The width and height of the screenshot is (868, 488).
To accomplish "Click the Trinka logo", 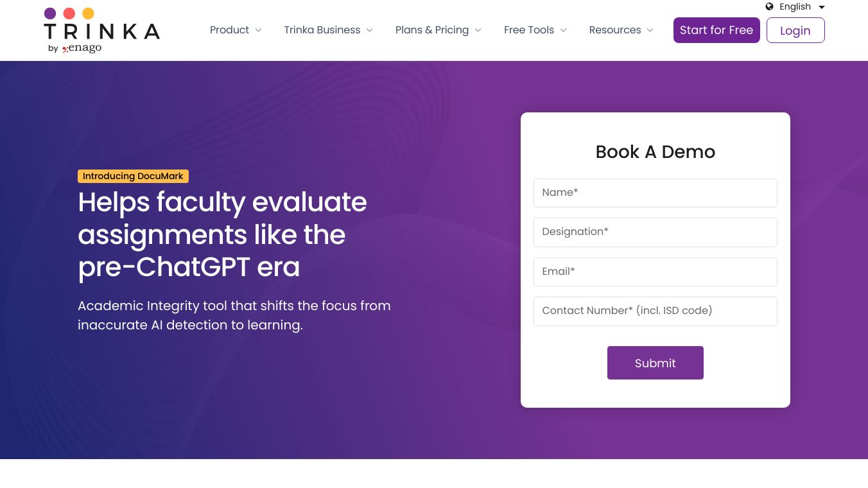I will click(101, 30).
